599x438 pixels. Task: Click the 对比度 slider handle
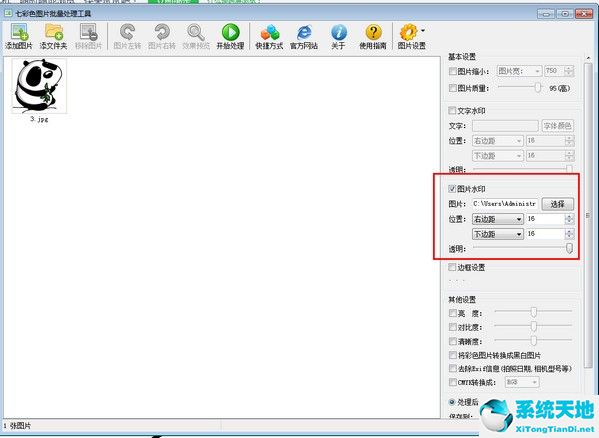tap(534, 326)
